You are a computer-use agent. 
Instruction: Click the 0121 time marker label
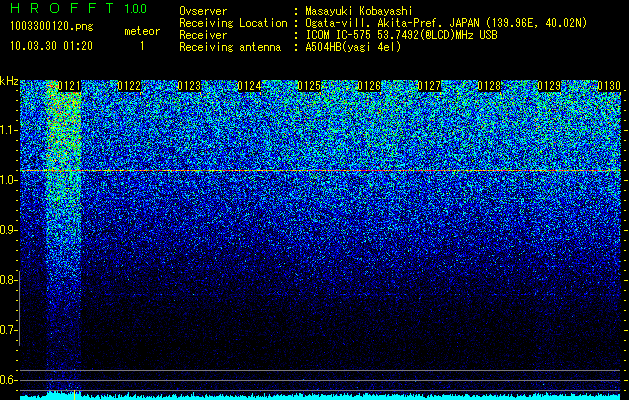coord(69,86)
